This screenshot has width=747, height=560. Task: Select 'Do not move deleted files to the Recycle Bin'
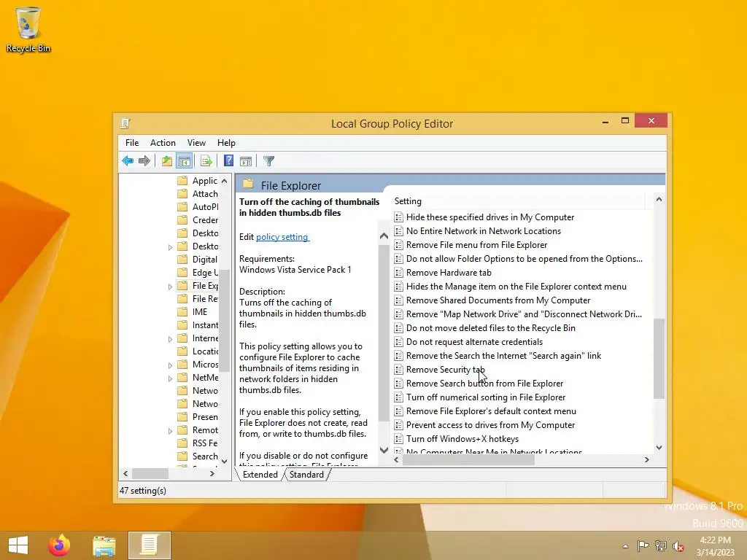(x=491, y=328)
